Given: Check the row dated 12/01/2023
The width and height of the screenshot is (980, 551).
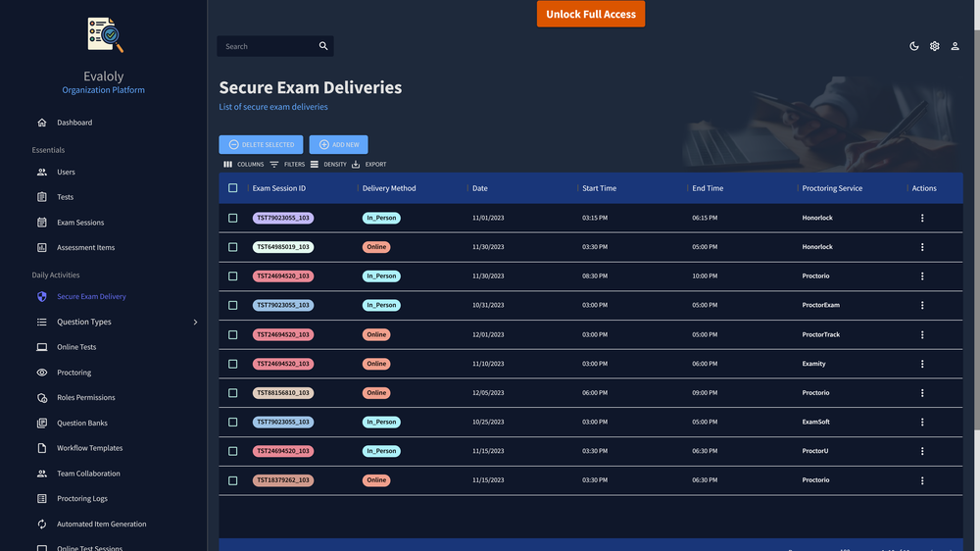Looking at the screenshot, I should (x=232, y=334).
